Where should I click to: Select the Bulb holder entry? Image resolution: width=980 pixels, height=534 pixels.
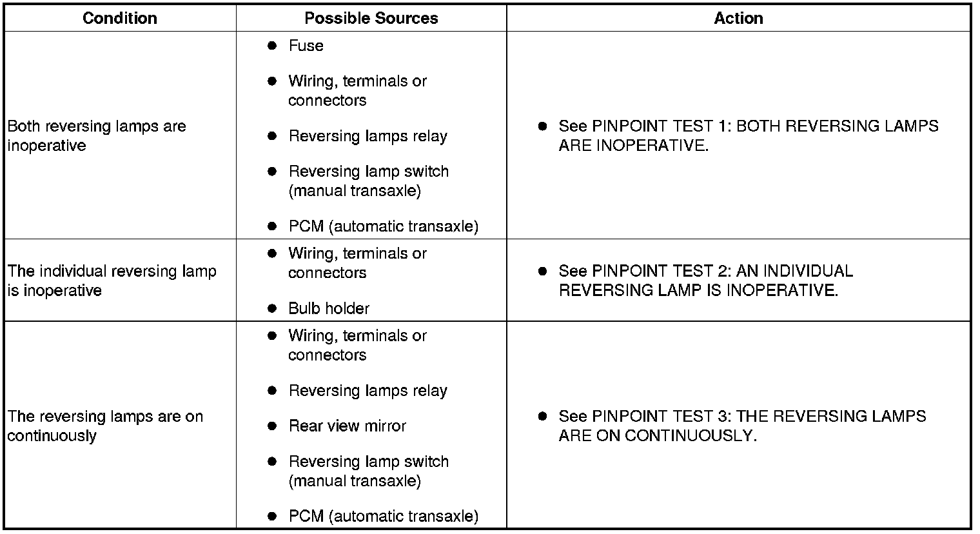[329, 308]
